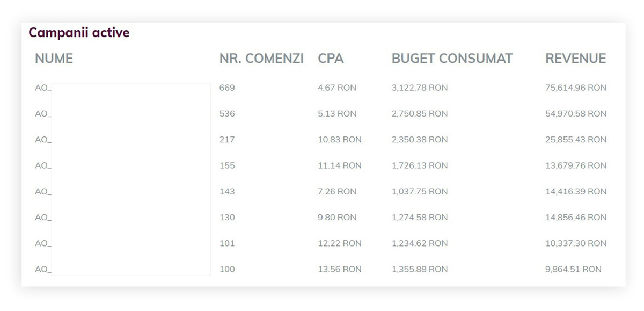The image size is (644, 311).
Task: Click revenue value 54,970.58 RON
Action: 575,114
